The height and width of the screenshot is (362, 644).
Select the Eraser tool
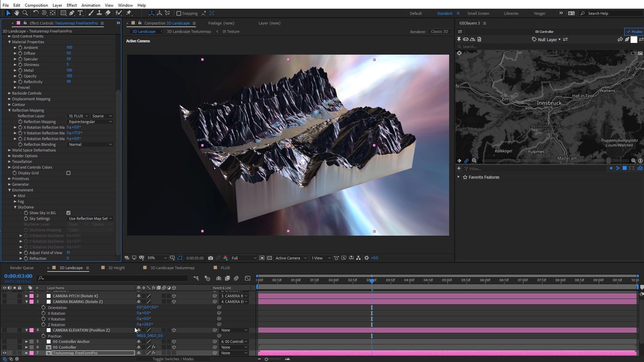(x=108, y=13)
